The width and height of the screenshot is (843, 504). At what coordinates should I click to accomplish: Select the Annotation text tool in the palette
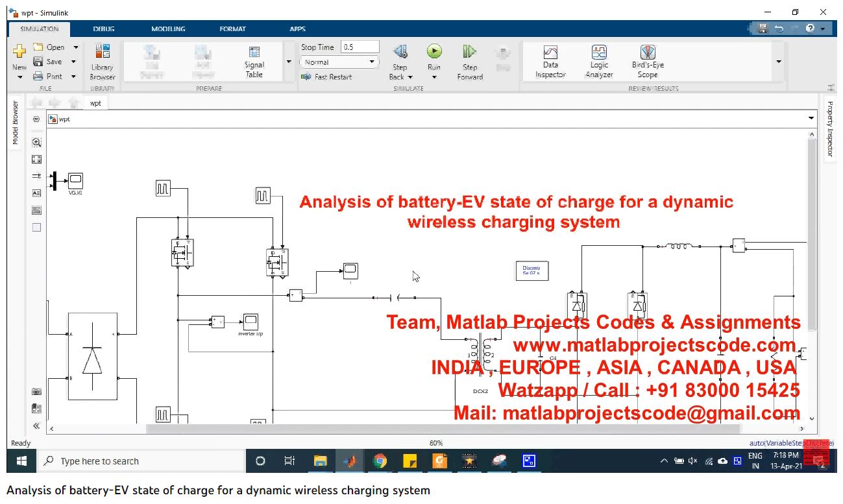(36, 193)
